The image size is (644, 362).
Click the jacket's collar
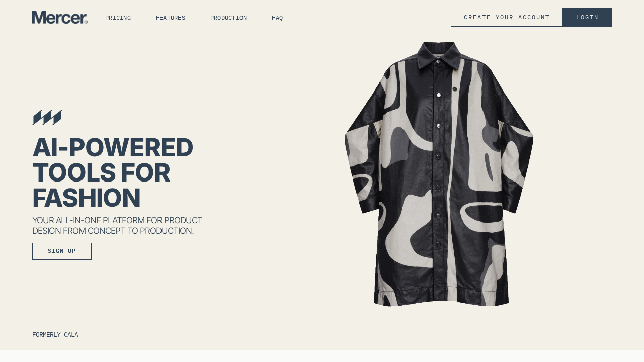coord(439,54)
